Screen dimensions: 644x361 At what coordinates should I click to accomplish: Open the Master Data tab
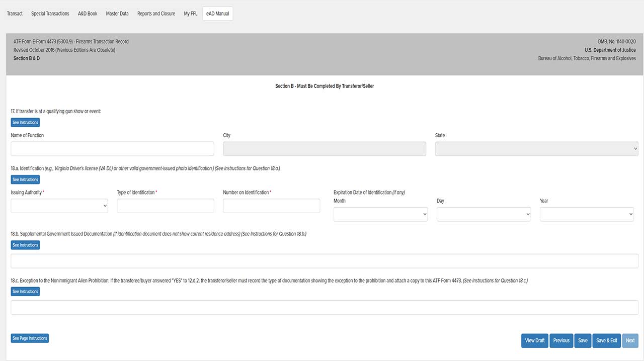click(117, 14)
